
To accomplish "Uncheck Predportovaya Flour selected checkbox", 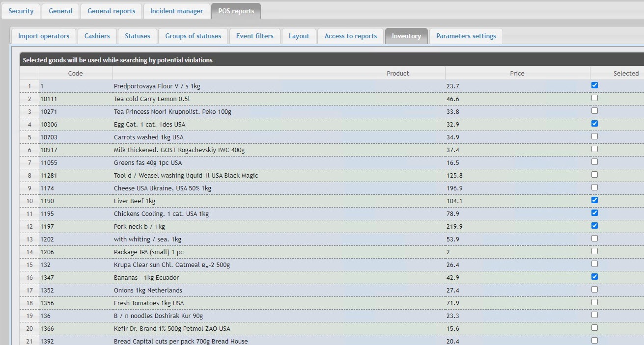I will (x=594, y=85).
